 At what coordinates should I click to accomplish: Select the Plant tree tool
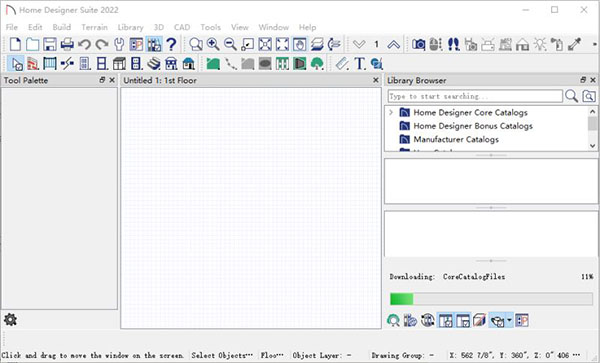(x=317, y=63)
